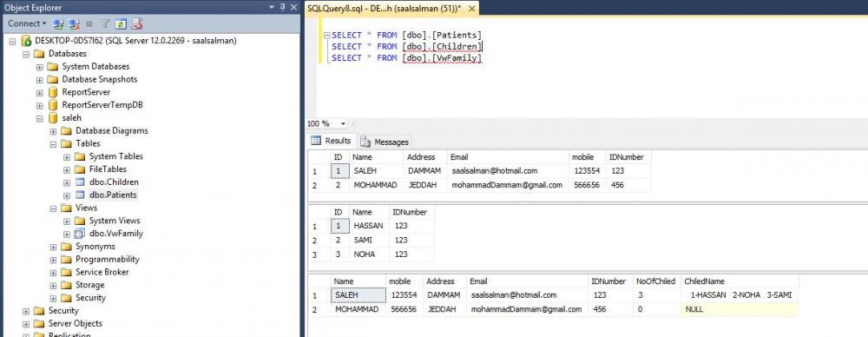Viewport: 868px width, 337px height.
Task: Click the Filter funnel icon
Action: pos(105,23)
